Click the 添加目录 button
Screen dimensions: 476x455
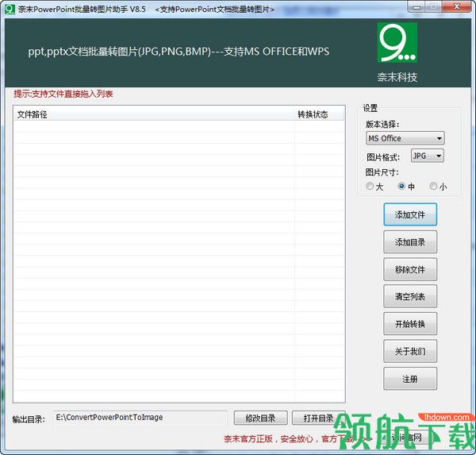(410, 242)
